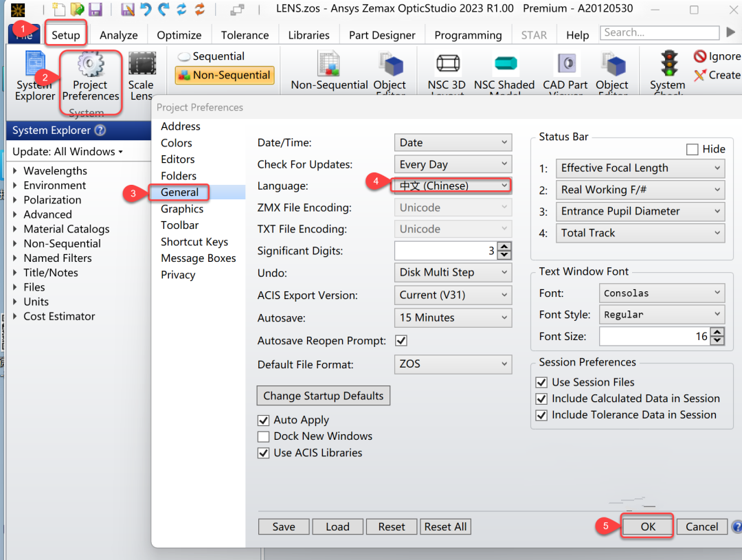This screenshot has height=560, width=742.
Task: Open the NSC Shaded Model viewer
Action: (x=504, y=71)
